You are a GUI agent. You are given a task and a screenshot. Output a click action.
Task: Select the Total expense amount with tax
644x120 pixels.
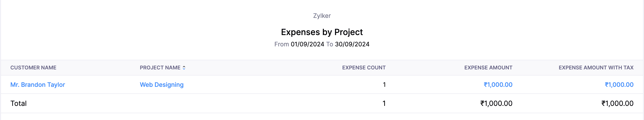617,103
